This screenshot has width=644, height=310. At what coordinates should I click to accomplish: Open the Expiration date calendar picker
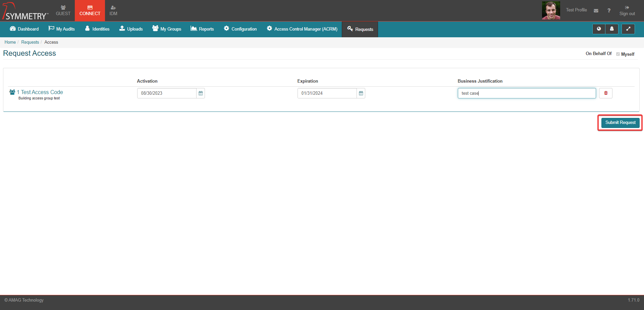pos(361,93)
